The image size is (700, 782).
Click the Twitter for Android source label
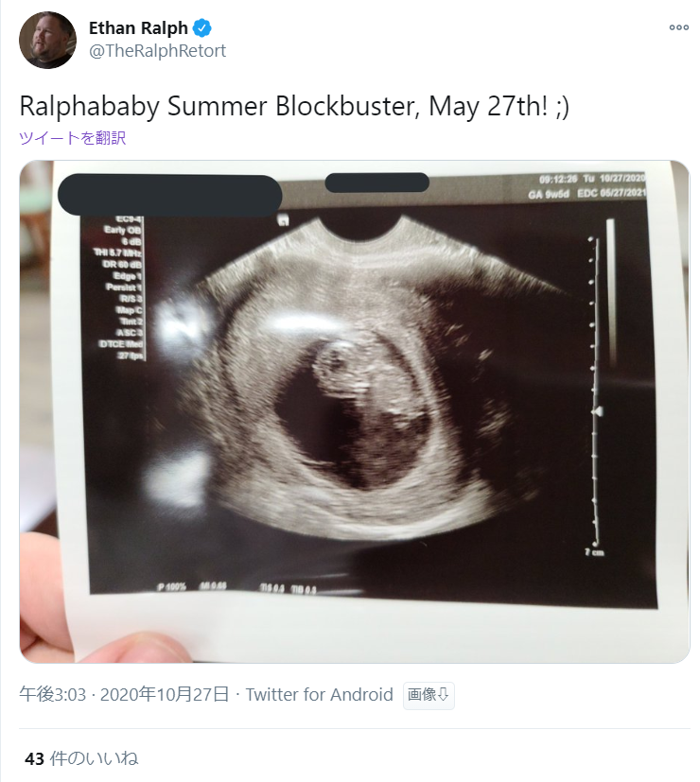tap(320, 695)
